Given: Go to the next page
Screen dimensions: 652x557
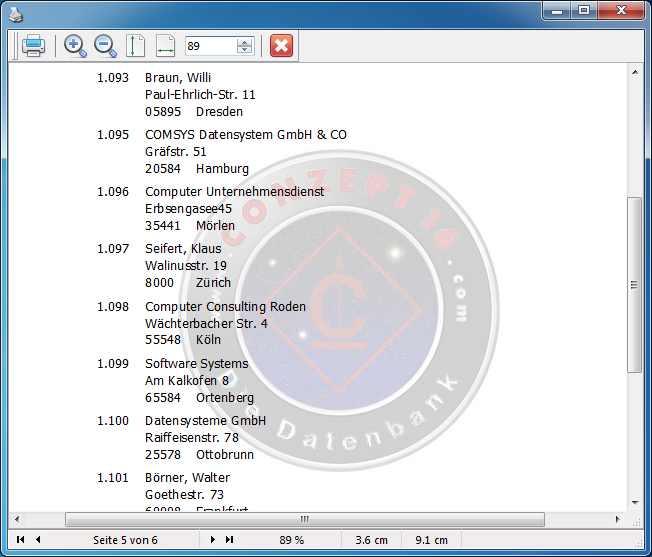Looking at the screenshot, I should [212, 540].
